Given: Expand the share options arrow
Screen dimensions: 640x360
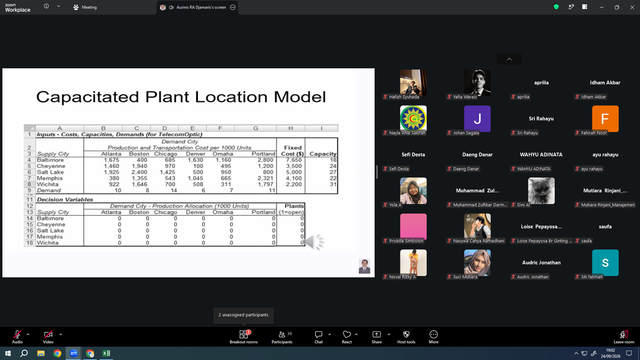Looking at the screenshot, I should 389,334.
